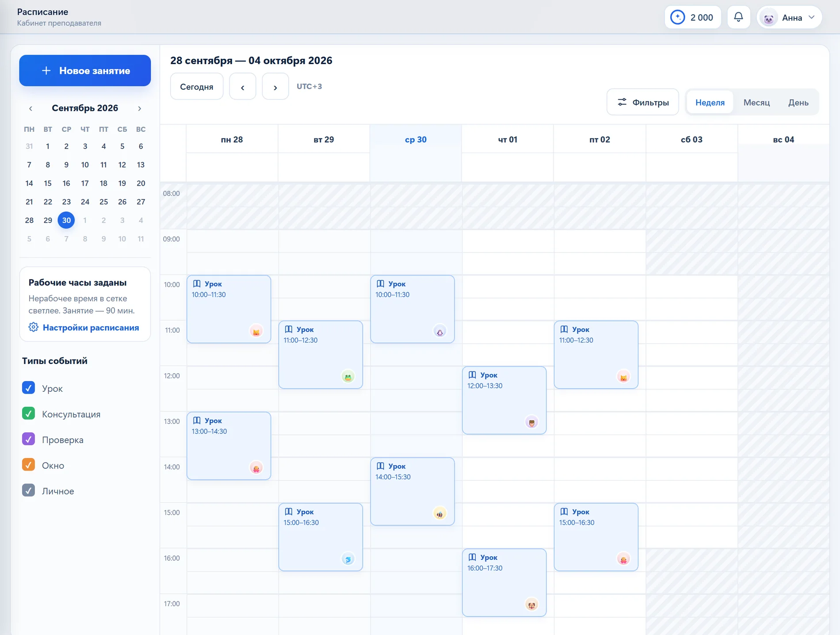Open the Friday 15:00–16:30 lesson card
The height and width of the screenshot is (635, 840).
click(x=596, y=537)
